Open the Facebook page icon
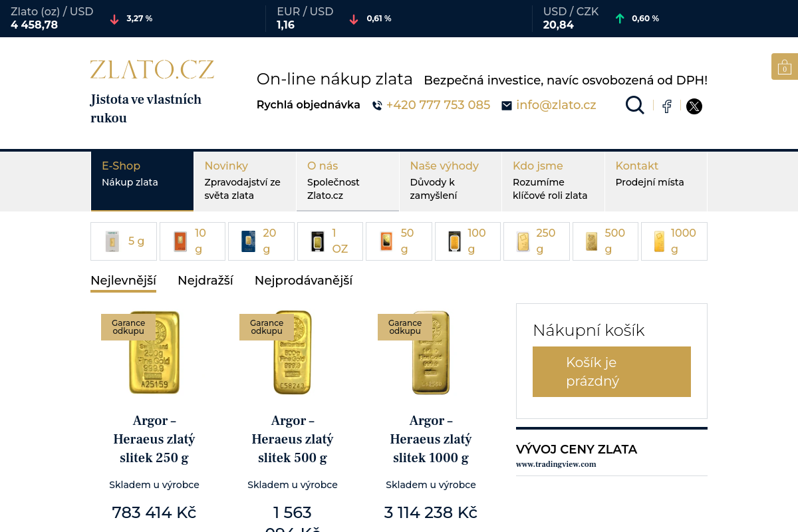798x532 pixels. 667,106
